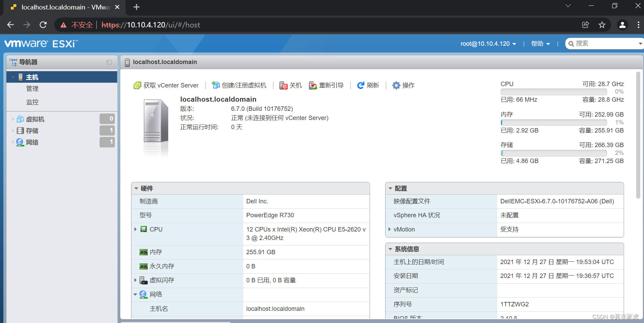Click the not-secure warning icon

point(63,25)
